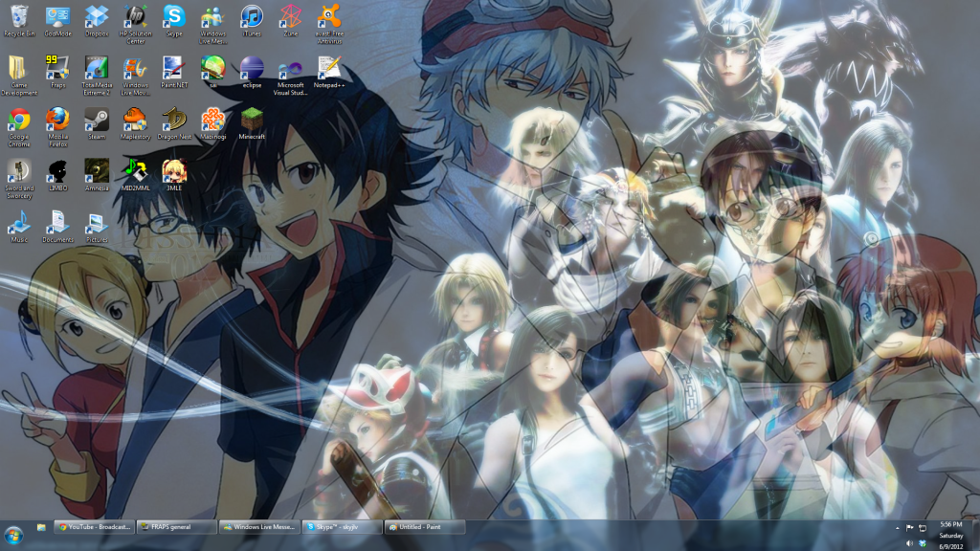Select the LIMBO desktop shortcut
The image size is (980, 551).
click(x=58, y=174)
